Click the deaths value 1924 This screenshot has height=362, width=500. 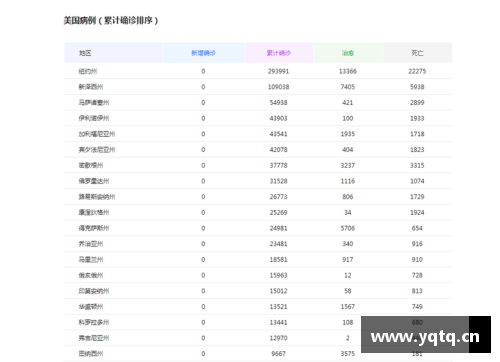pos(417,212)
